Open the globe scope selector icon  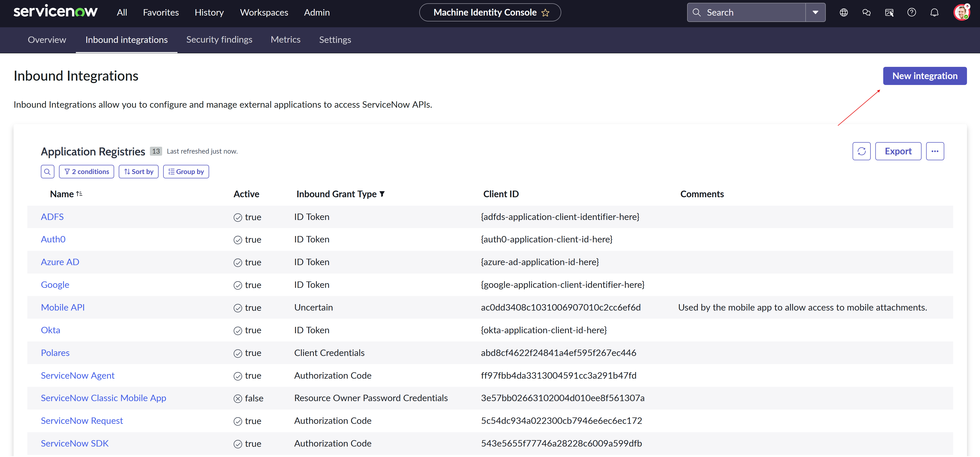coord(843,13)
